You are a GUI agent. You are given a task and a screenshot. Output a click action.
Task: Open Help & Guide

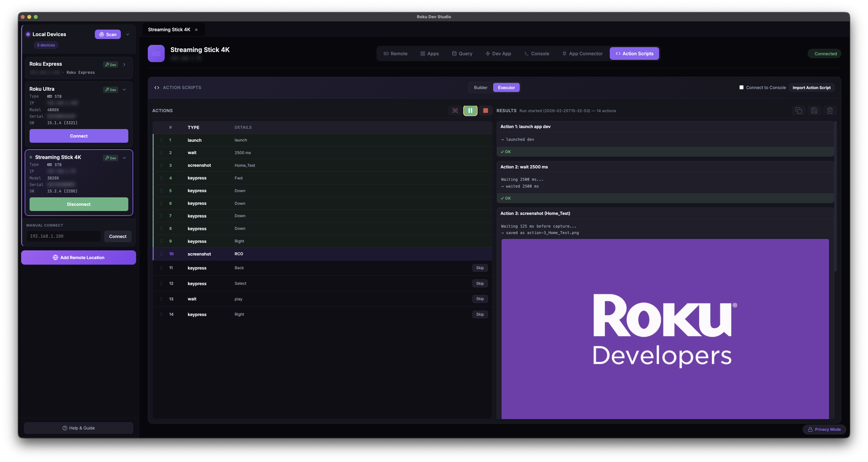(79, 428)
